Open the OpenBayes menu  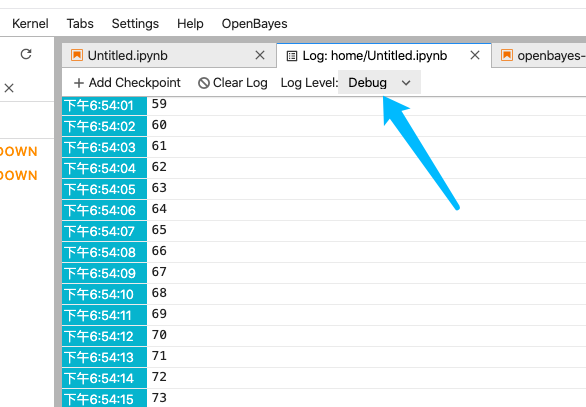click(x=255, y=24)
